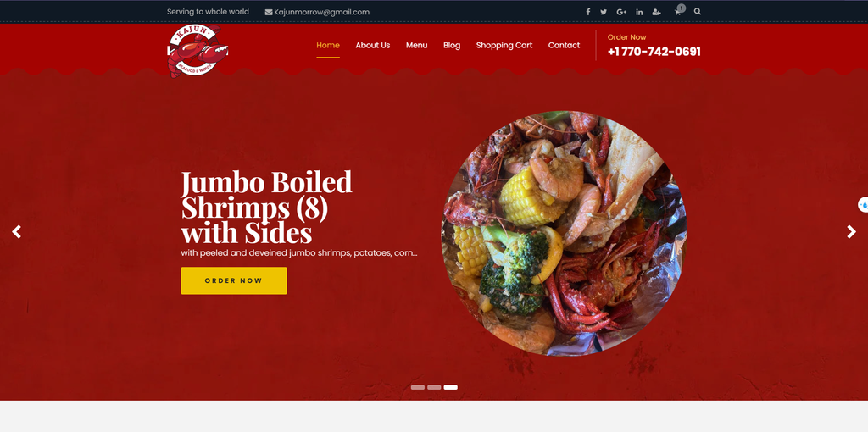868x432 pixels.
Task: Select the first slider indicator dot
Action: click(x=417, y=387)
